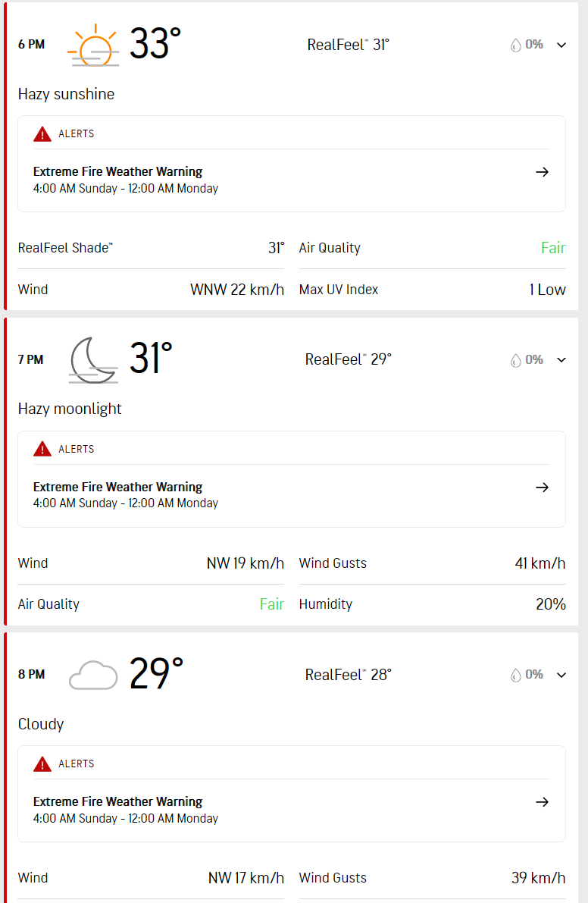This screenshot has width=588, height=903.
Task: Open the 8 PM alert arrow for details
Action: (x=542, y=801)
